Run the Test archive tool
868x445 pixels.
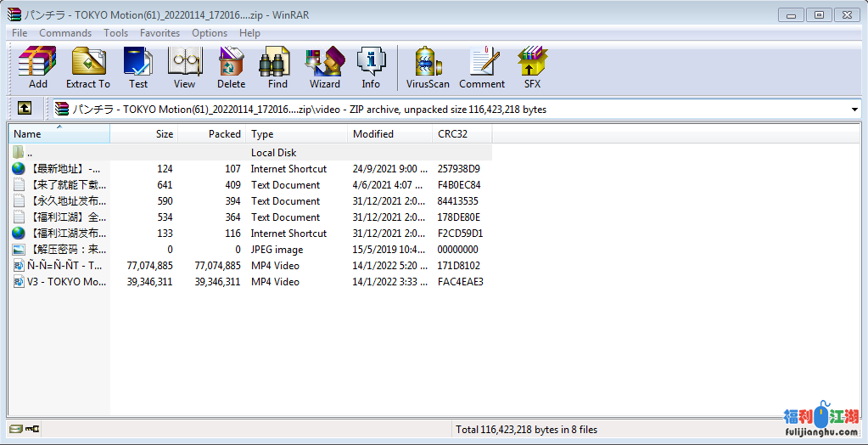click(137, 67)
